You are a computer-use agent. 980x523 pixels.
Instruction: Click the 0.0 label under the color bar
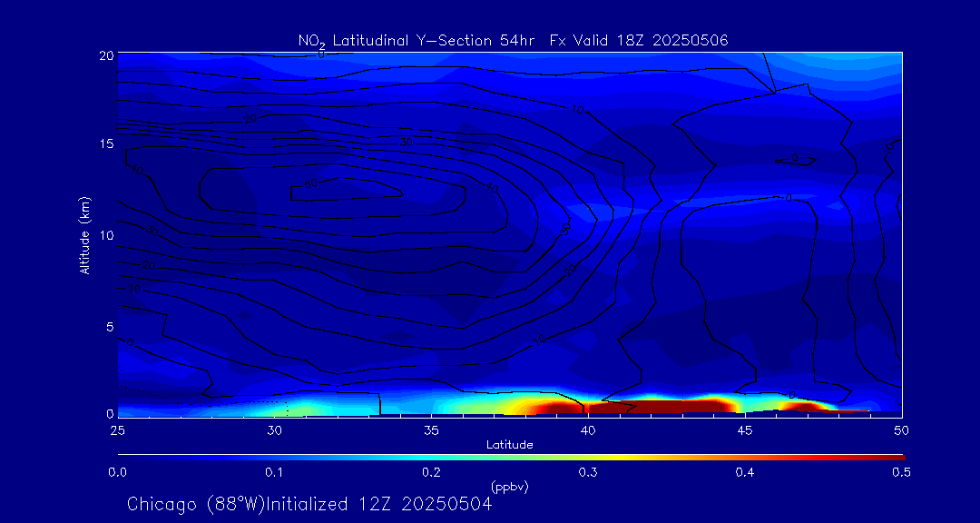pyautogui.click(x=117, y=472)
